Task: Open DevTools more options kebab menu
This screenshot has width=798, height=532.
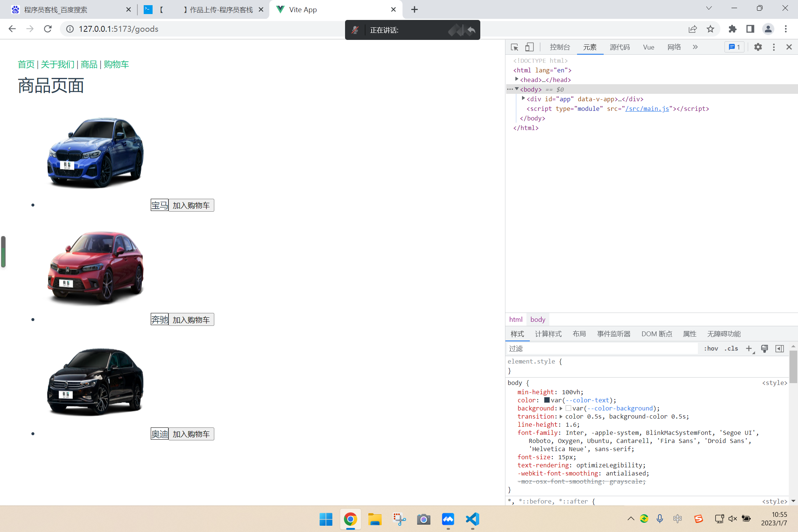Action: (x=774, y=47)
